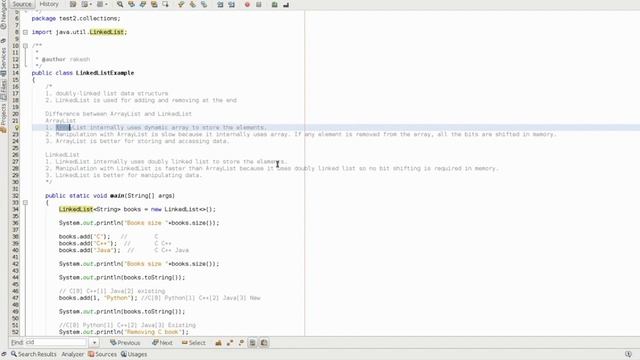Jump to last edit location icon
The image size is (640, 360).
click(73, 4)
